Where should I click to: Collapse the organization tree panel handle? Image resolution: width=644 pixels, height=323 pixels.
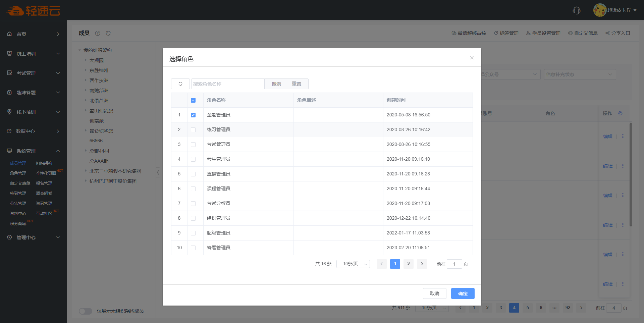(158, 172)
